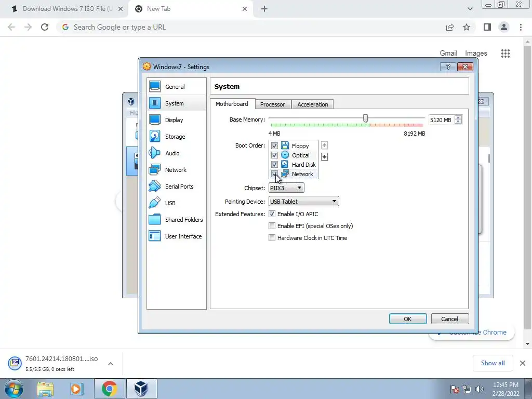Open the User Interface settings category
532x399 pixels.
[177, 236]
